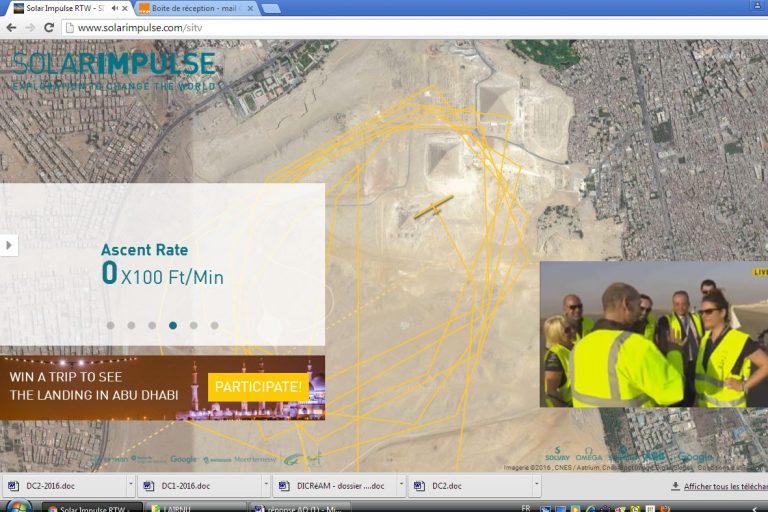The width and height of the screenshot is (768, 512).
Task: Select the third carousel dot
Action: click(152, 325)
